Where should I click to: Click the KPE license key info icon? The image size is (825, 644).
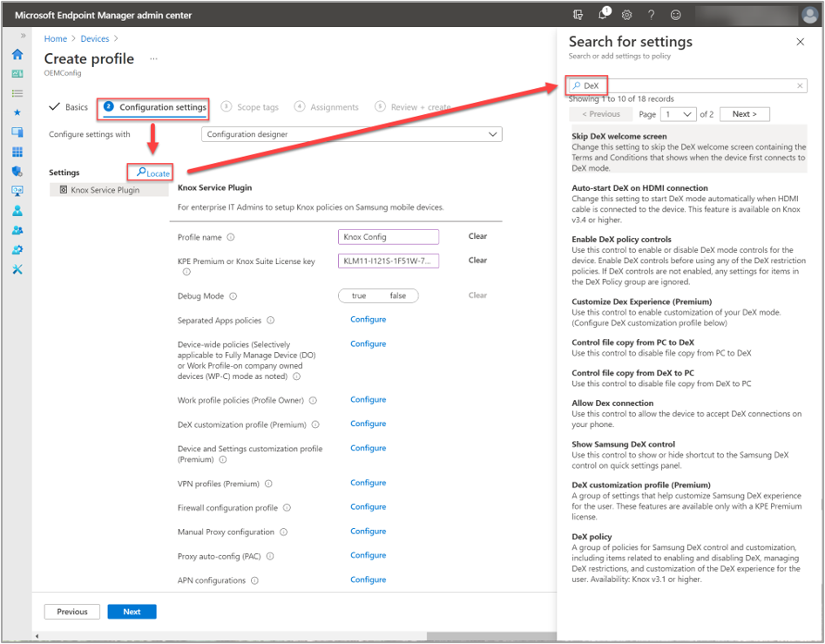[186, 272]
